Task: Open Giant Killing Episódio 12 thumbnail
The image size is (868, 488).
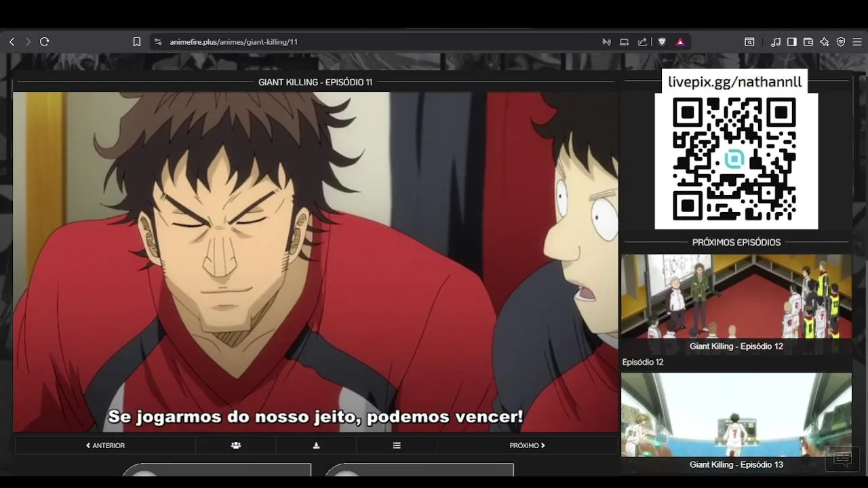Action: (736, 296)
